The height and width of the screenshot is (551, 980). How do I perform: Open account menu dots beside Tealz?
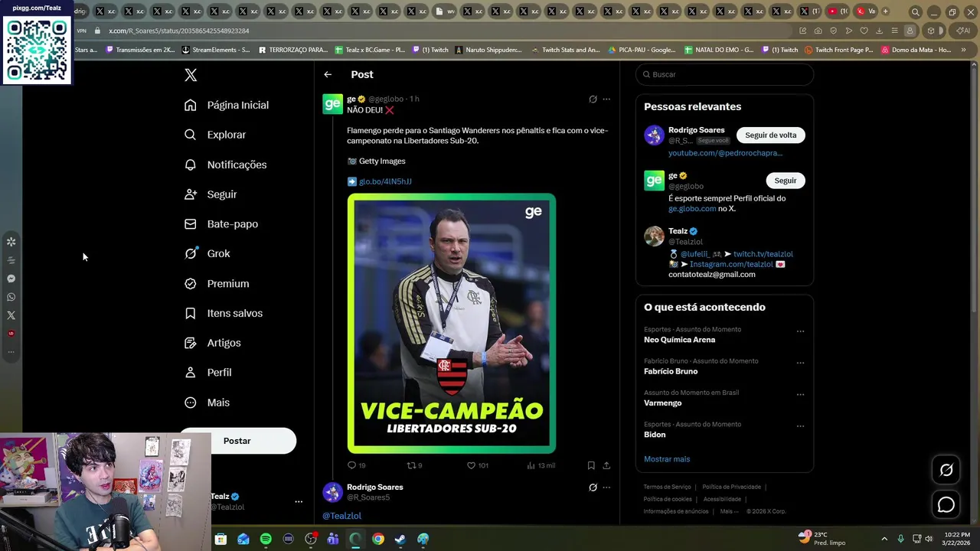(x=299, y=502)
